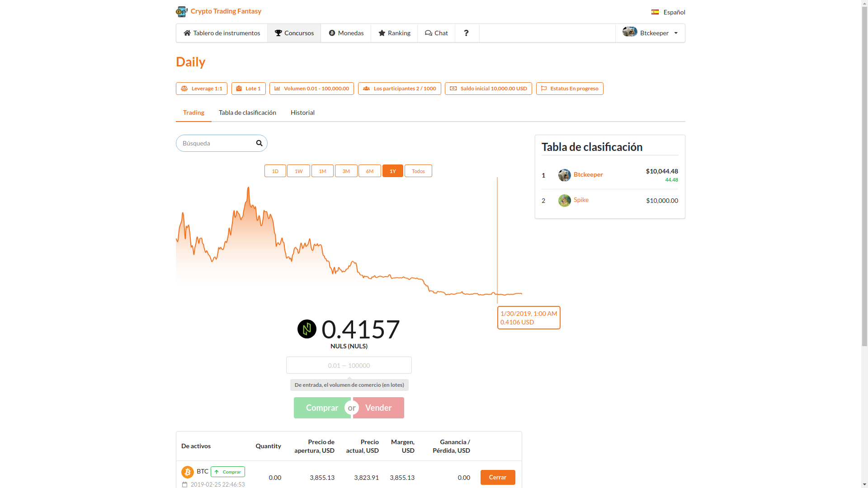868x488 pixels.
Task: Select the 1D chart range
Action: tap(275, 171)
